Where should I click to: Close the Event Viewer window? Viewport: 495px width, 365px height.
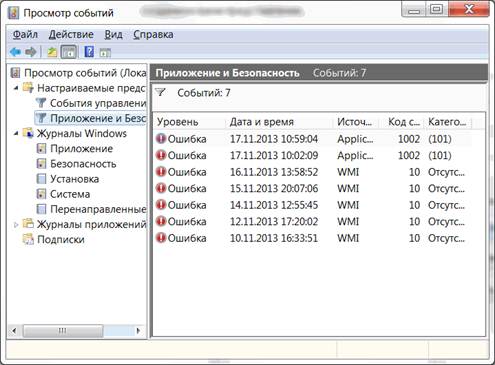[x=469, y=9]
